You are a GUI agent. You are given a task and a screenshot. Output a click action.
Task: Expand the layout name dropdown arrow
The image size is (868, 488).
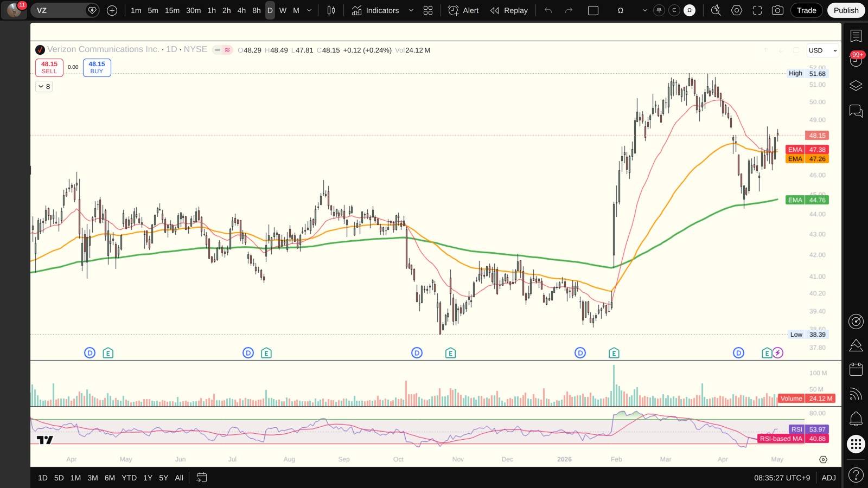click(645, 10)
